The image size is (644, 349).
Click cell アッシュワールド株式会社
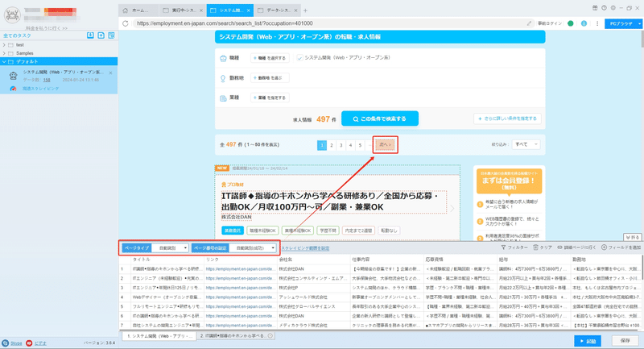pos(314,297)
